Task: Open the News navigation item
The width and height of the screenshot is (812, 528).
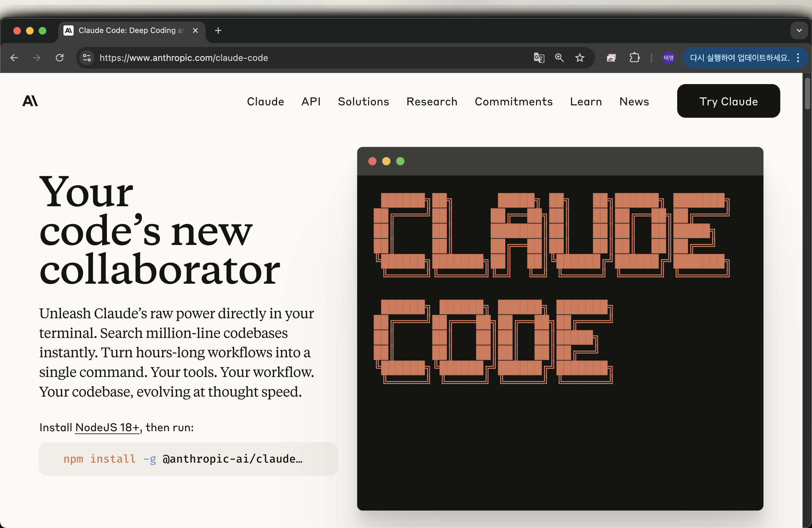Action: 634,101
